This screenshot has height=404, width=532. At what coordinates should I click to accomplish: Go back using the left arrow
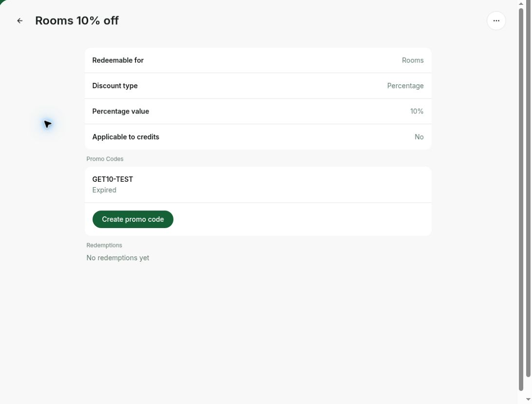19,20
